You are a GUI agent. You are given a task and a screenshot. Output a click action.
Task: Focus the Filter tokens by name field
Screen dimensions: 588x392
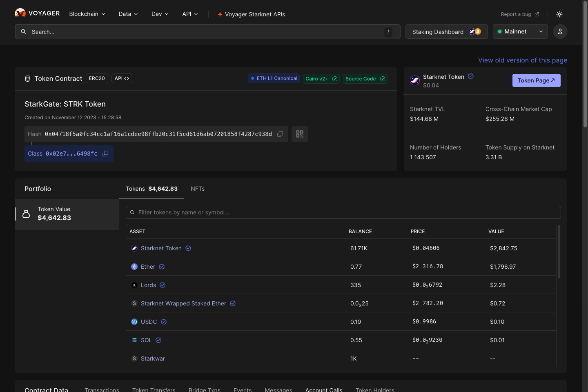tap(343, 212)
